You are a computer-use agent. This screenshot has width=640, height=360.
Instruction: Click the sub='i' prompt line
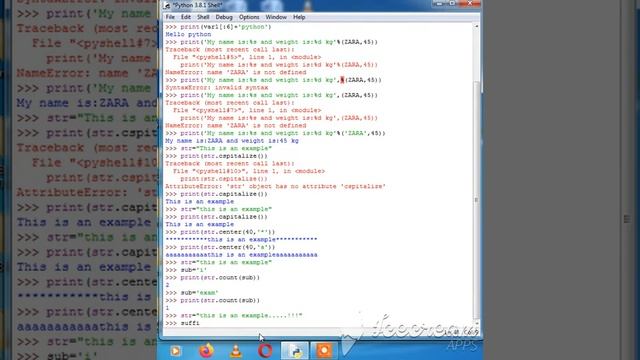coord(186,270)
